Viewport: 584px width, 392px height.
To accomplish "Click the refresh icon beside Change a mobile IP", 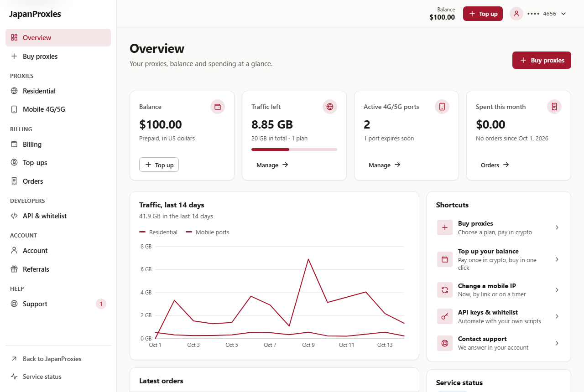I will [445, 290].
